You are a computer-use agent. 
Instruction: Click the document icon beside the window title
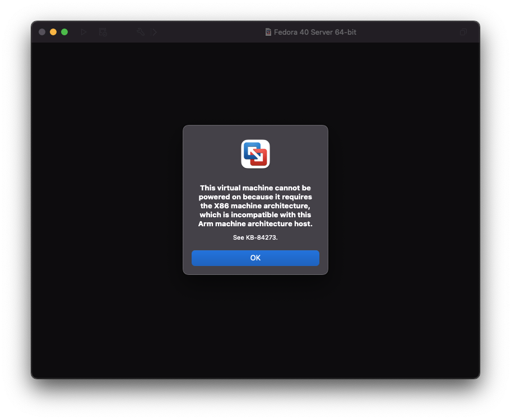[268, 32]
